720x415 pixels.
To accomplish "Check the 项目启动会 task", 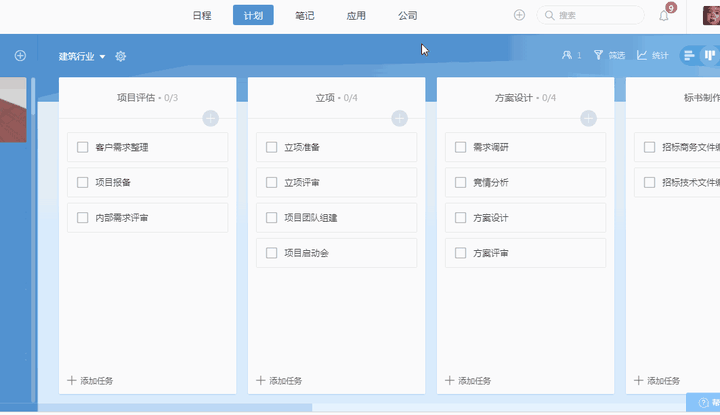I will pyautogui.click(x=271, y=253).
